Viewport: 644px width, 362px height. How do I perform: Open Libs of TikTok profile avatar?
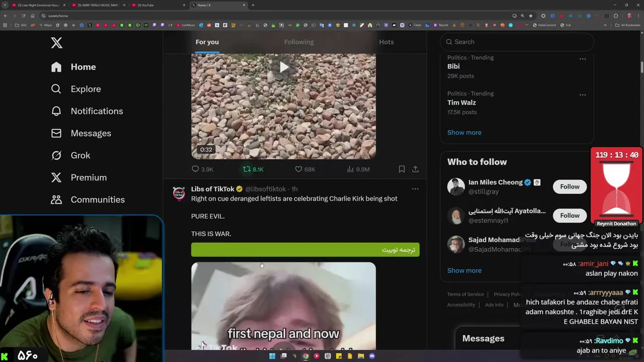pyautogui.click(x=179, y=193)
